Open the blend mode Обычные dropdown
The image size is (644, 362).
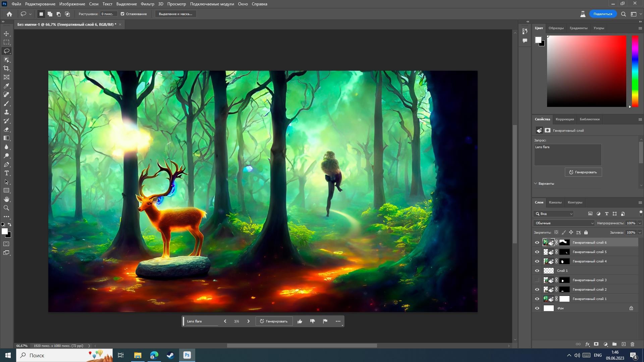564,223
